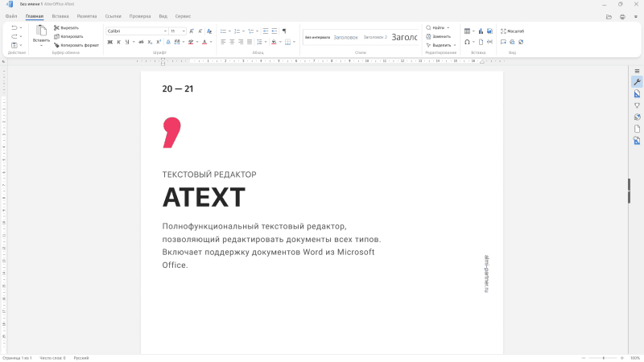Apply paragraph background fill color
This screenshot has width=644, height=362.
coord(274,42)
